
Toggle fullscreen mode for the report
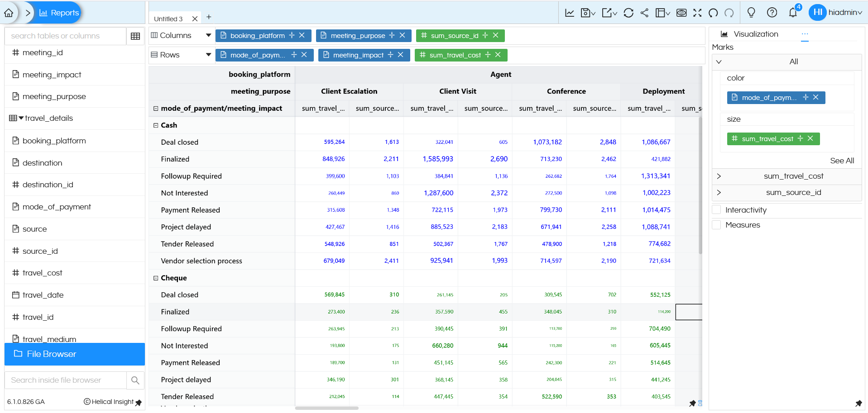(x=698, y=13)
